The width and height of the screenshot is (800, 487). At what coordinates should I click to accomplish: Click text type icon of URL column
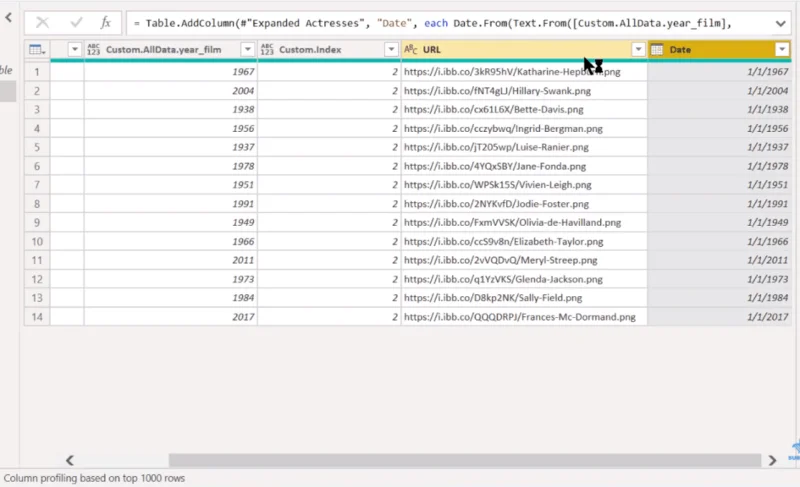click(x=411, y=49)
